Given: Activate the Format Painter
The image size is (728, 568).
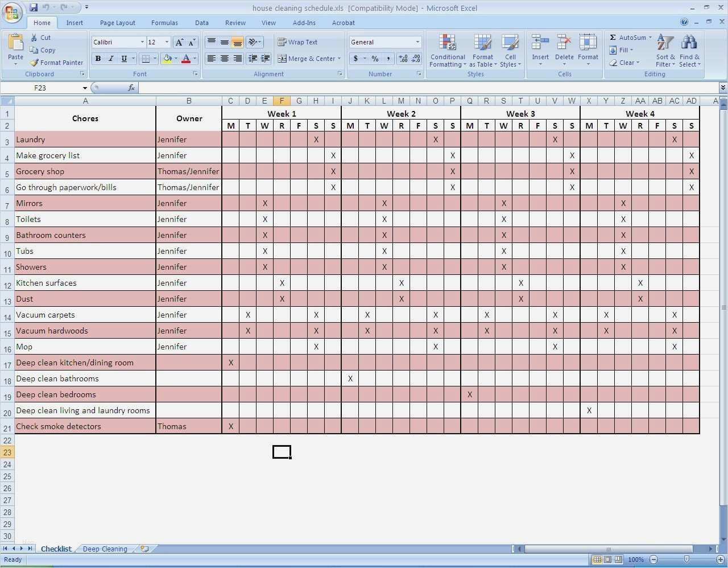Looking at the screenshot, I should 57,63.
